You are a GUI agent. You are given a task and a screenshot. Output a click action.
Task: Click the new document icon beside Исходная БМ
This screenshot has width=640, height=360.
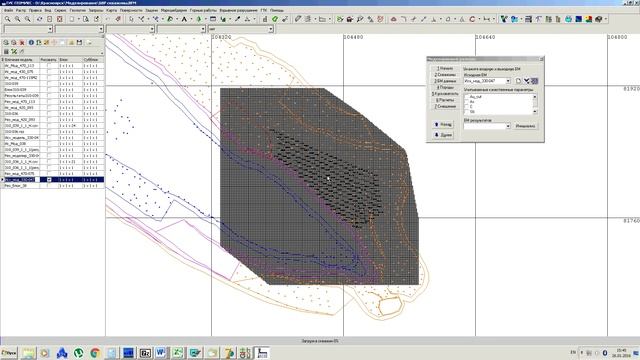coord(518,81)
